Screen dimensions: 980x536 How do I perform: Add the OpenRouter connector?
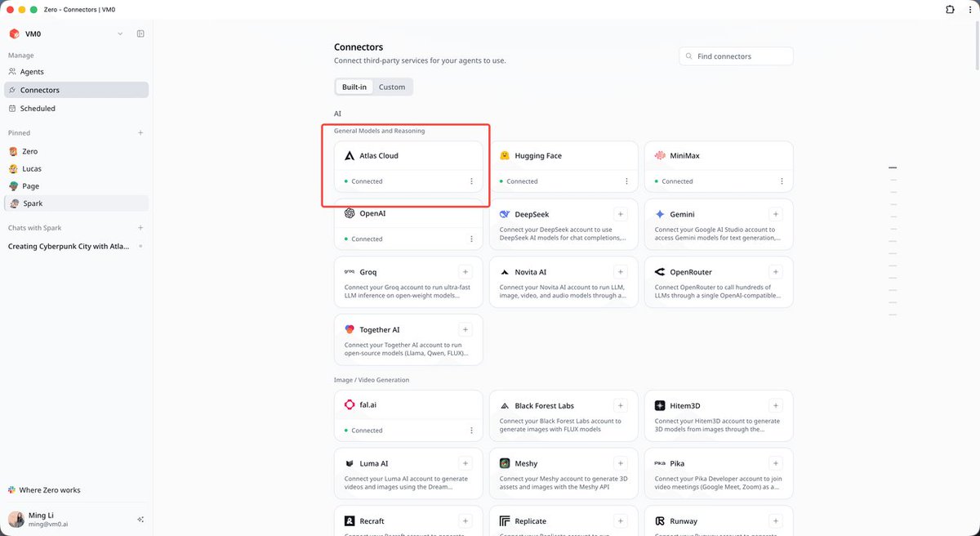pyautogui.click(x=776, y=272)
